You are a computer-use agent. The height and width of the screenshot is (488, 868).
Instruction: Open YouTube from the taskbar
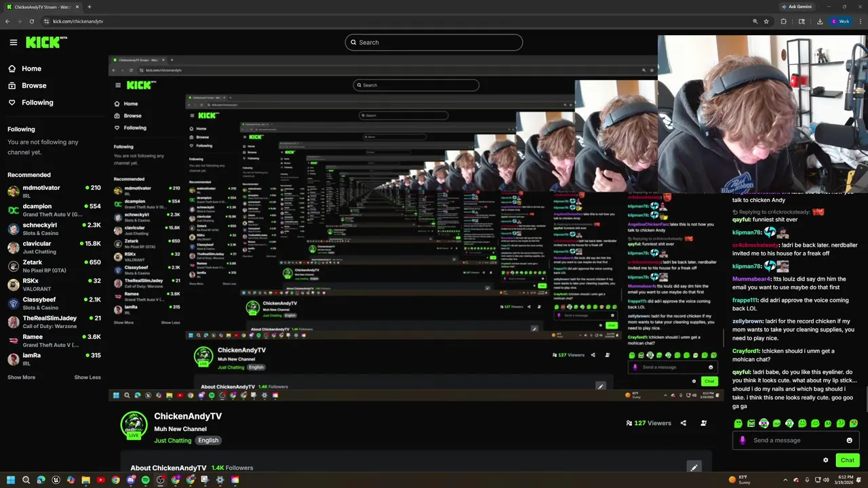pos(100,480)
